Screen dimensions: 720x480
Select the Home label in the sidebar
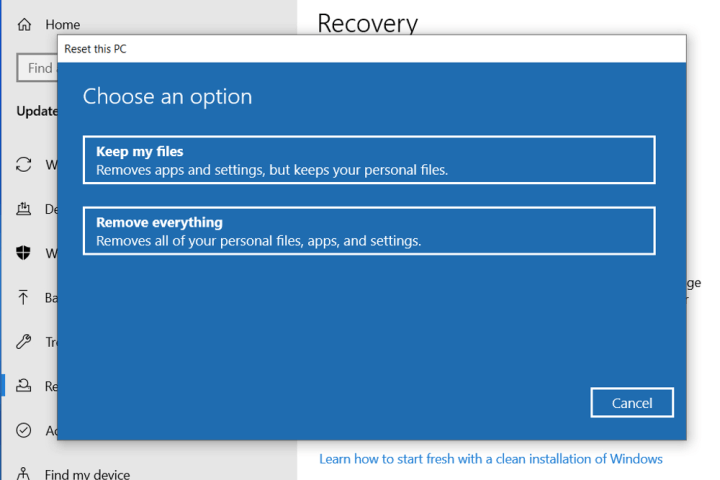coord(63,24)
